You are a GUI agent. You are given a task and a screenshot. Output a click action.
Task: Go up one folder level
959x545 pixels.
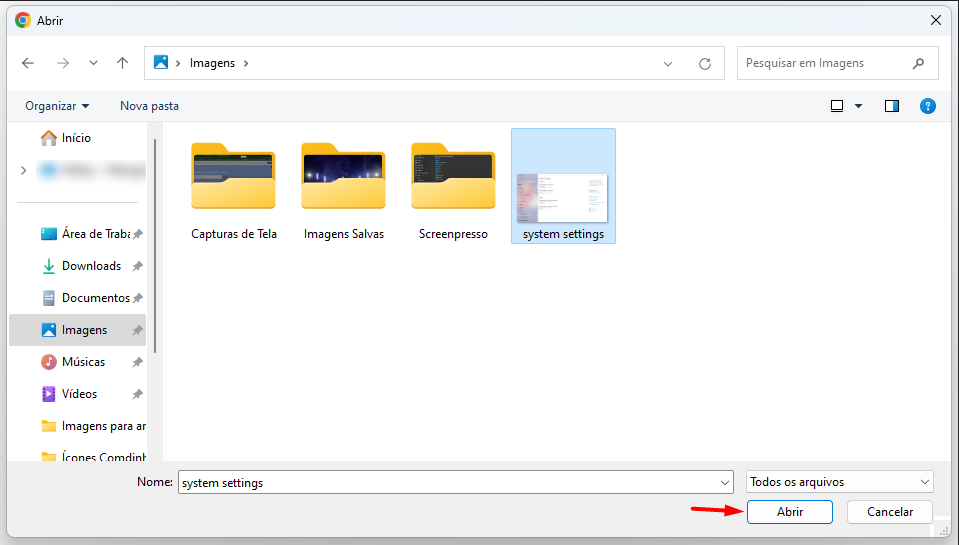122,63
